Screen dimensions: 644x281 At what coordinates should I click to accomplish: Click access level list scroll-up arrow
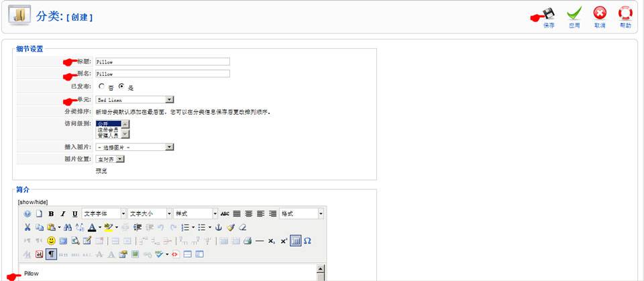(125, 123)
